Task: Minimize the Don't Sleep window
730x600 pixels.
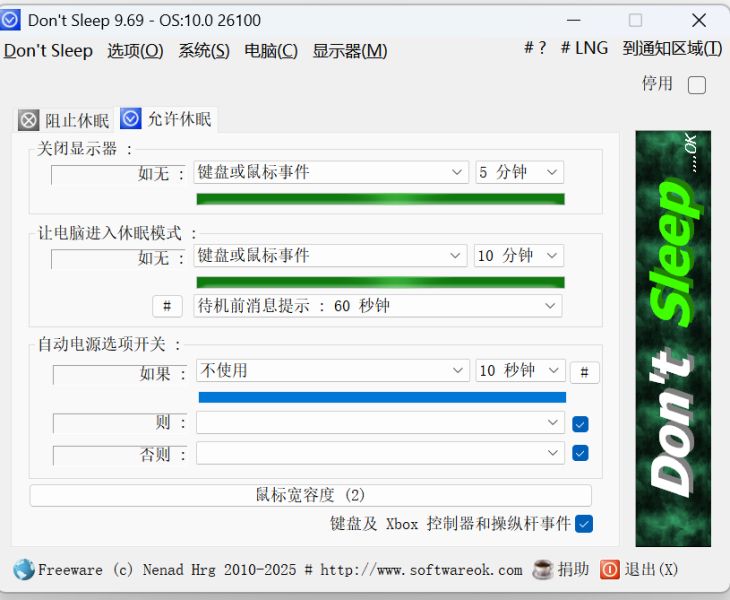Action: point(574,20)
